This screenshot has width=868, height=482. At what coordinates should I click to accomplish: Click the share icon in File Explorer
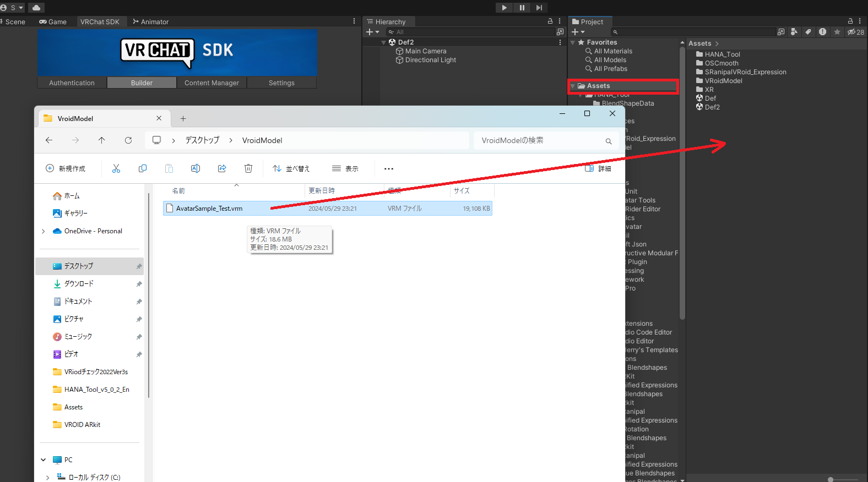222,168
